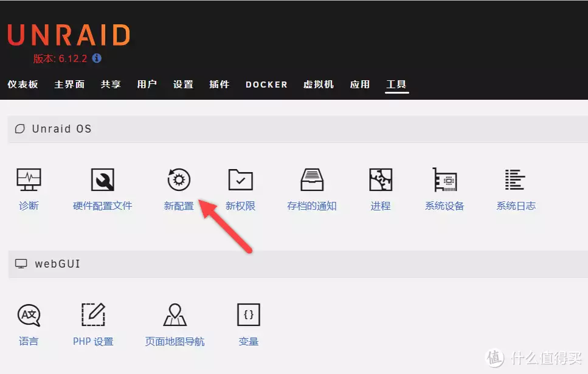Image resolution: width=588 pixels, height=374 pixels.
Task: Select the 工具 tools tab
Action: pyautogui.click(x=396, y=85)
